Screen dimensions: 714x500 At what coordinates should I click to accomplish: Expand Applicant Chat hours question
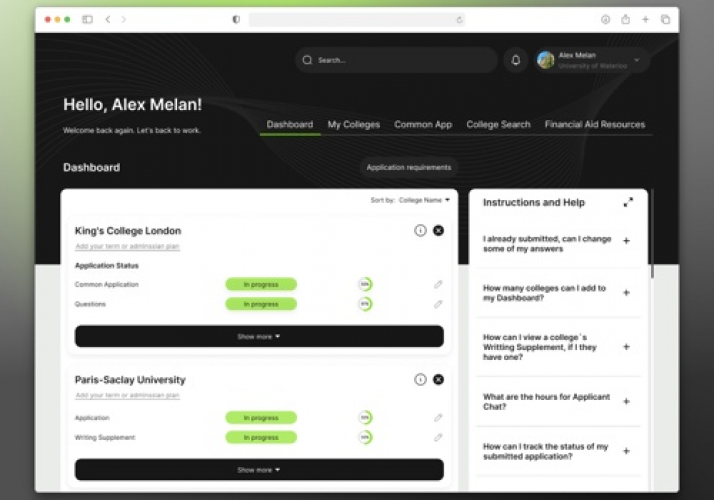click(x=626, y=402)
